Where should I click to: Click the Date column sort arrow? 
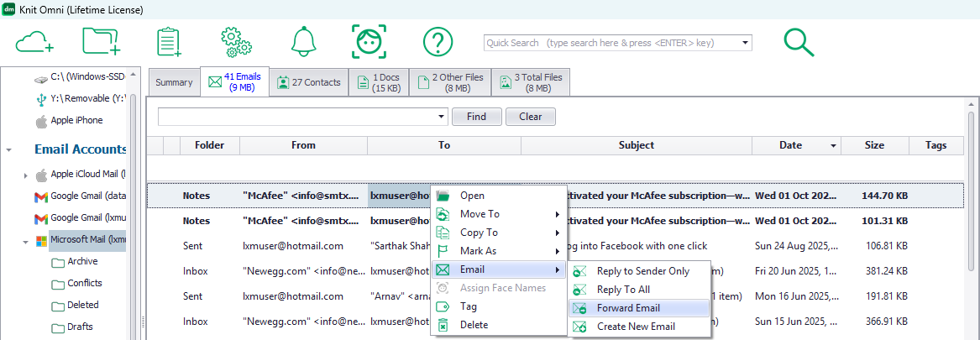pos(832,145)
